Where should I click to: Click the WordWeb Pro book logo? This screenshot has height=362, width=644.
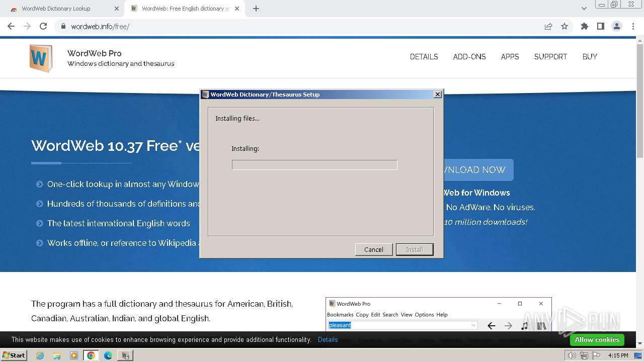[41, 58]
